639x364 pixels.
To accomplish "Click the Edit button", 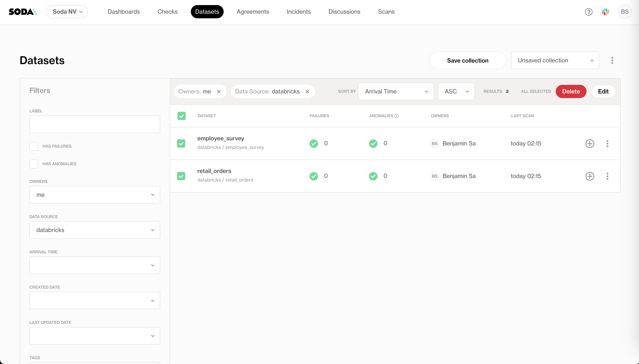I will (603, 91).
